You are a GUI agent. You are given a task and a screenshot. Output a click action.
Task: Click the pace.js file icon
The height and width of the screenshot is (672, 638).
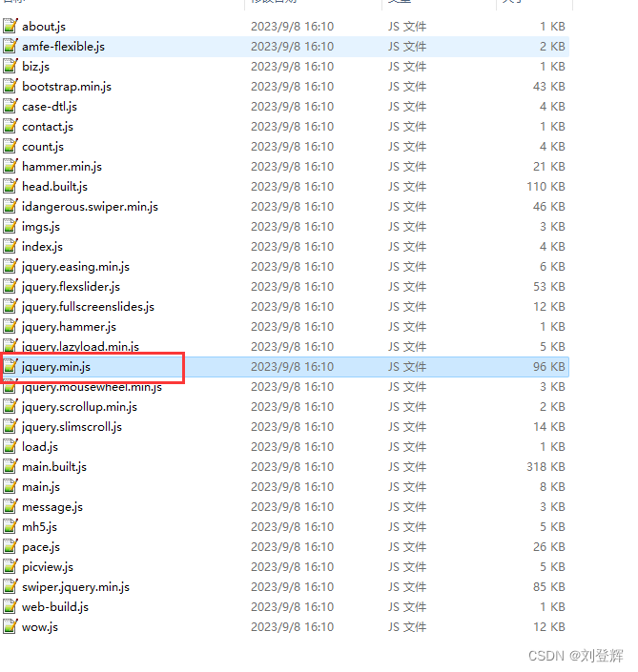[x=10, y=547]
